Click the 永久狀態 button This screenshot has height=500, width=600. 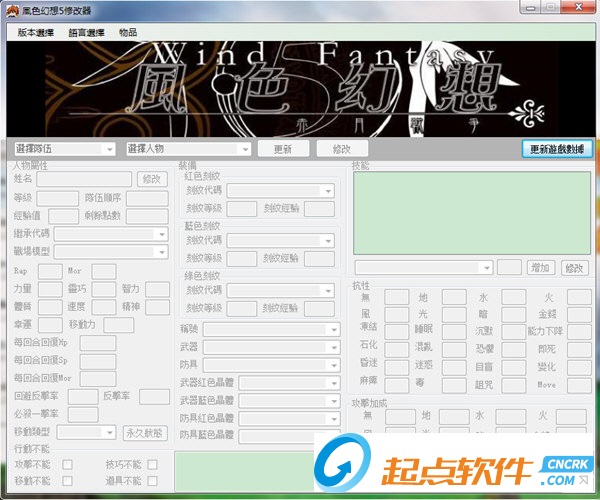(x=145, y=433)
